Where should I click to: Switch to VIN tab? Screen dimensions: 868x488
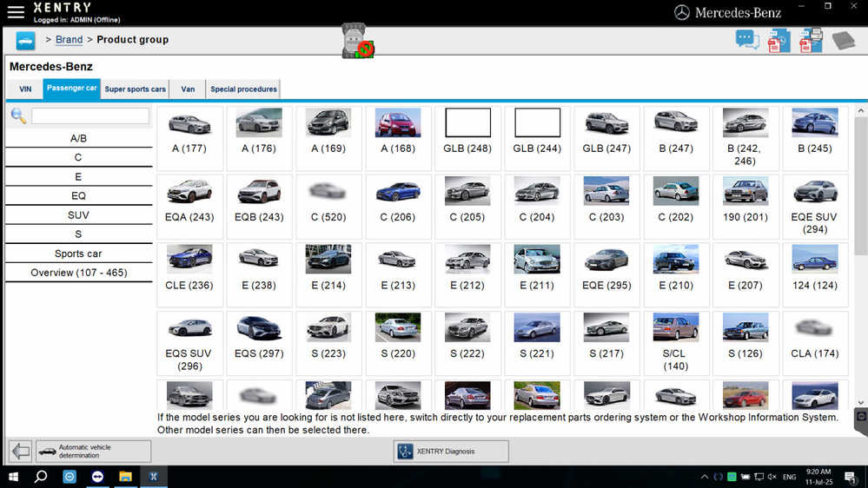point(25,89)
